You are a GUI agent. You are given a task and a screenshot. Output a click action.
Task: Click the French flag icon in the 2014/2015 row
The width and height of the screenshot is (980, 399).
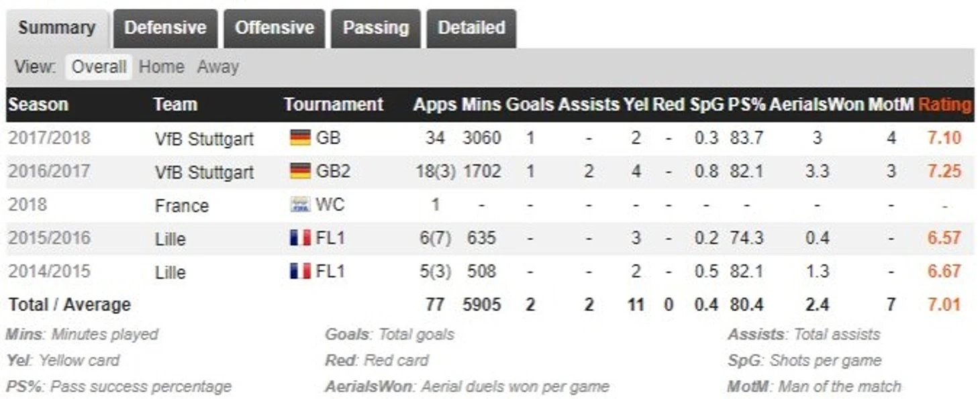pos(300,271)
